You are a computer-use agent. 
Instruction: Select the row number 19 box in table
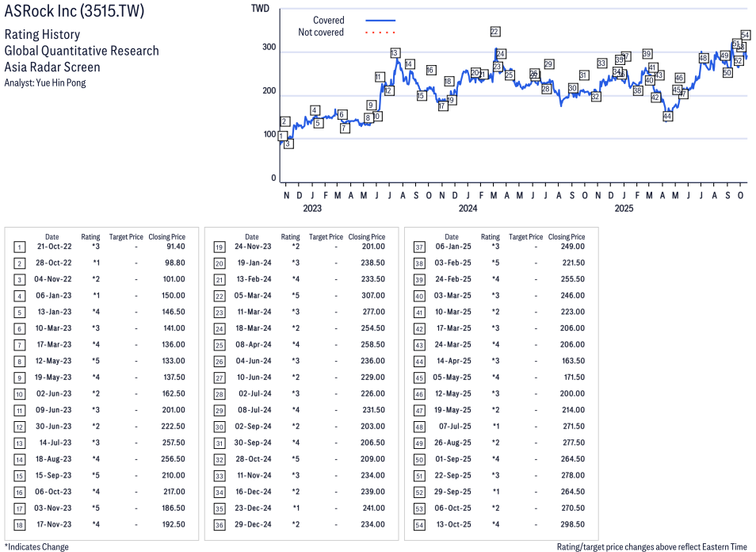(x=218, y=247)
